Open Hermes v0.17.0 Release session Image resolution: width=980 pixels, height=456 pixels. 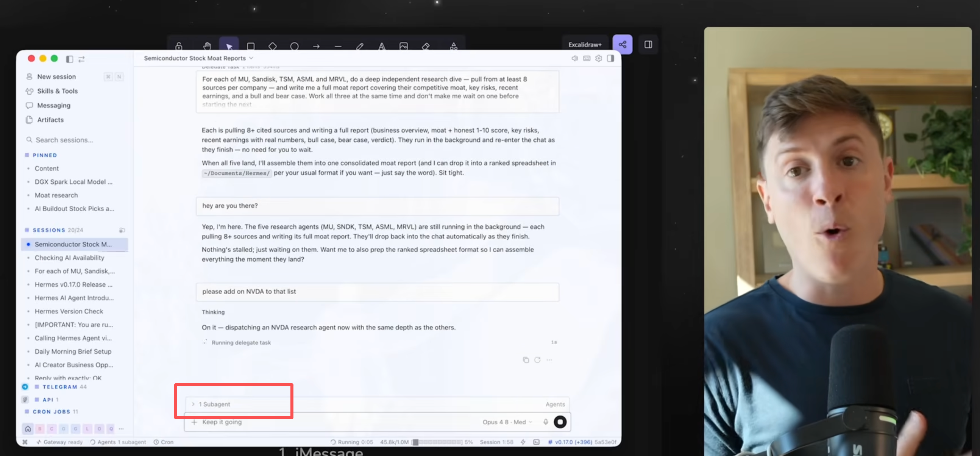[x=75, y=285]
